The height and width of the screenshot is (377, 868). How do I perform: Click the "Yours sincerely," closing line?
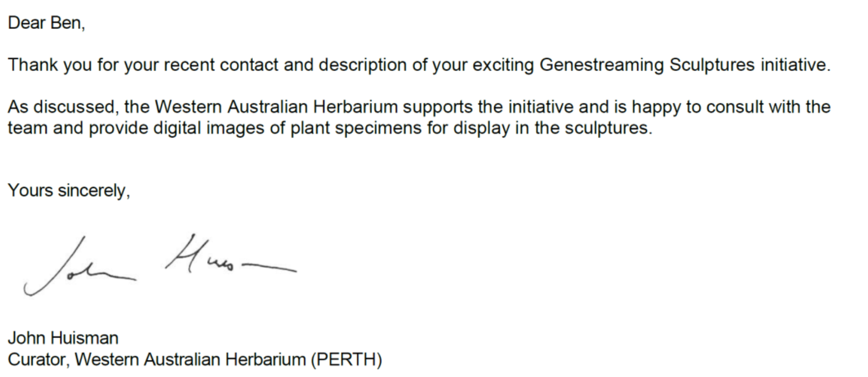coord(69,191)
